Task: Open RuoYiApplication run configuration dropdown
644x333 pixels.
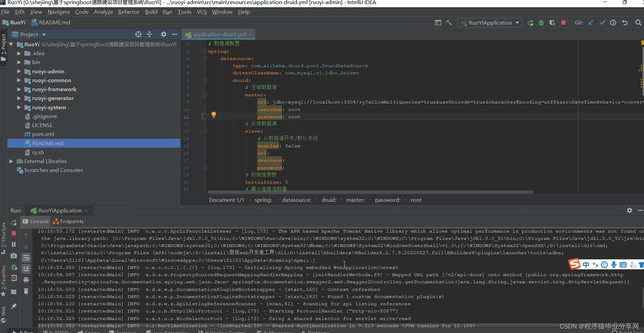Action: point(490,23)
